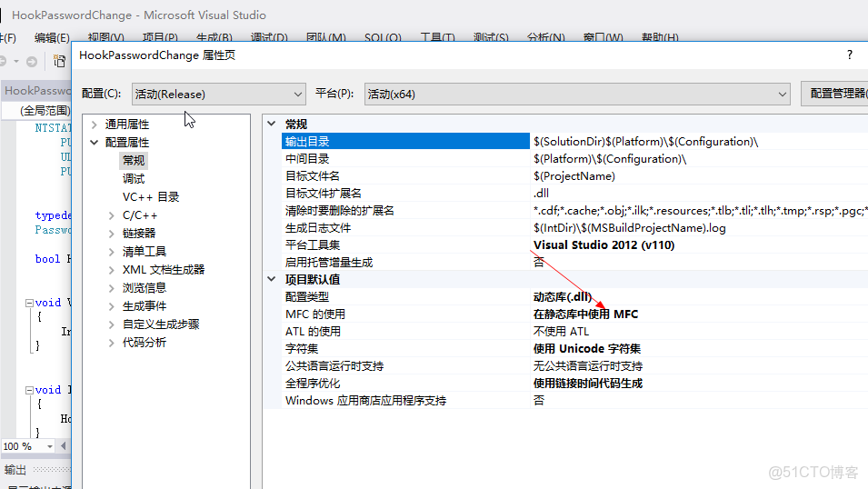This screenshot has height=489, width=868.
Task: Expand the 自定义生成步骤 node
Action: pyautogui.click(x=111, y=324)
